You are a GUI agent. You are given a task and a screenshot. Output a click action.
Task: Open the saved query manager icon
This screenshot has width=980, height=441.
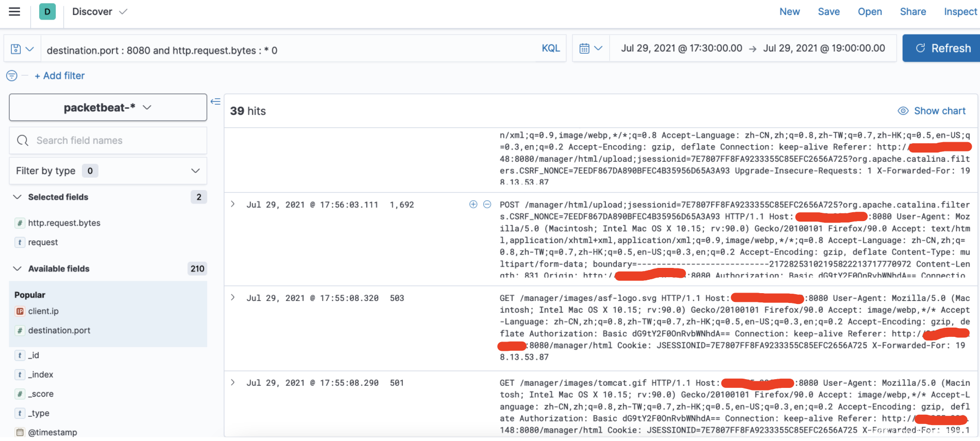[x=22, y=49]
